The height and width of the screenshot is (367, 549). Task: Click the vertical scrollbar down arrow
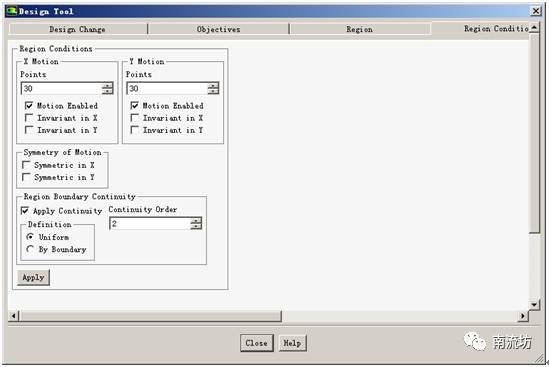point(534,305)
